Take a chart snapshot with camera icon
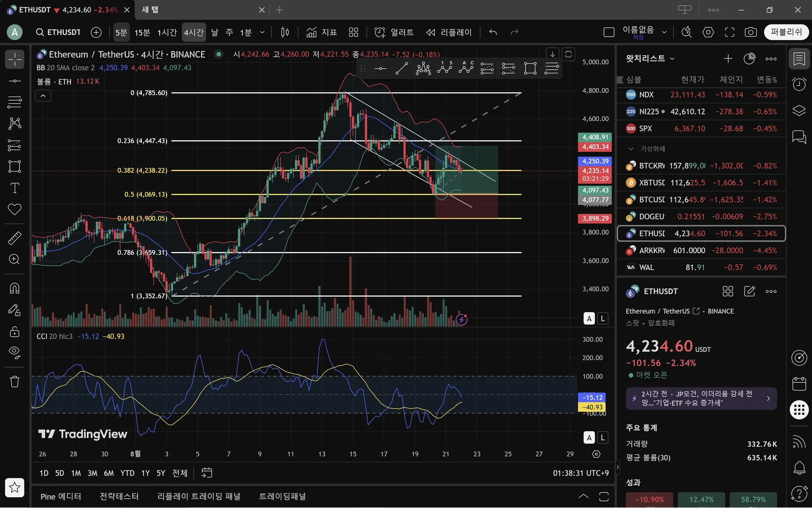The width and height of the screenshot is (812, 508). click(x=751, y=32)
